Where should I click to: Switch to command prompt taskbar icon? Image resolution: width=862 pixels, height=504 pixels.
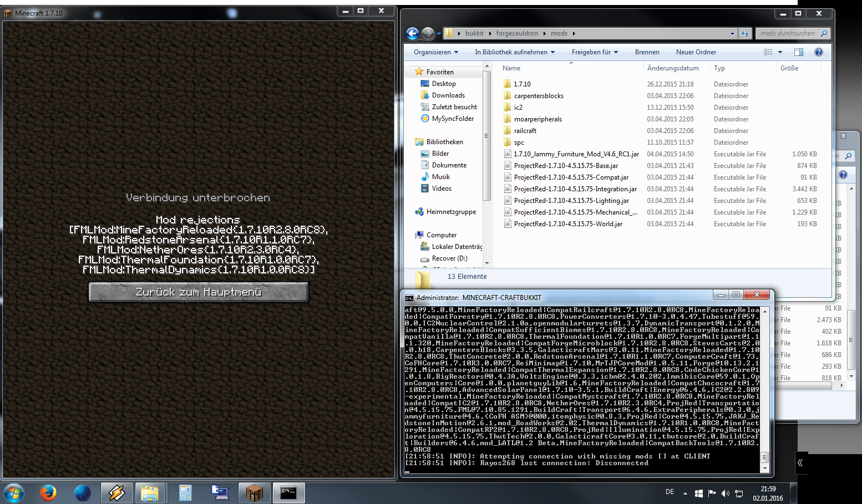pyautogui.click(x=288, y=492)
